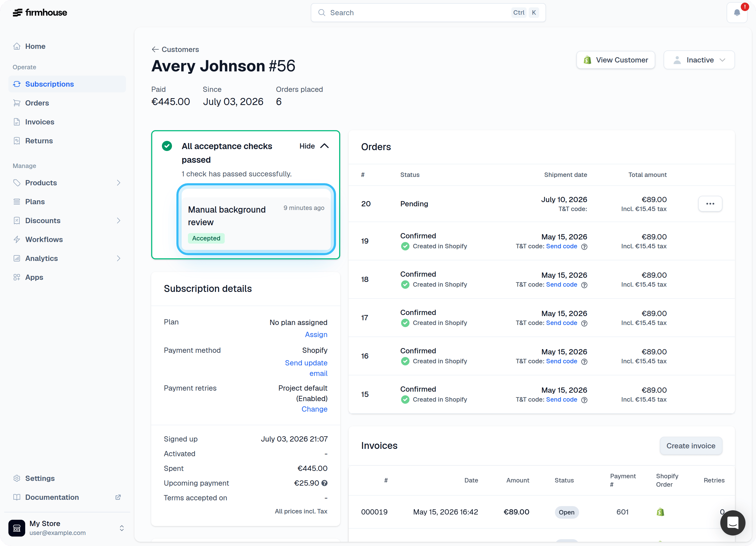
Task: Click the Home icon in sidebar
Action: pos(17,46)
